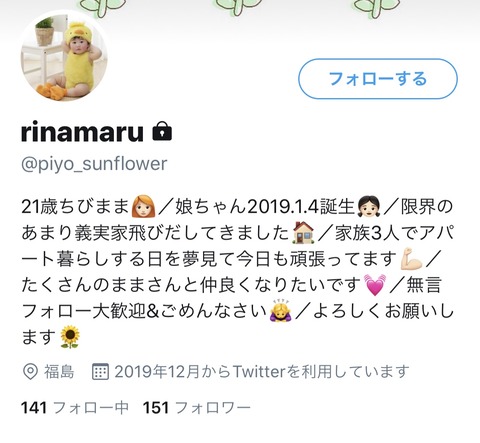The height and width of the screenshot is (443, 480).
Task: Click the girl emoji after 誕生
Action: [x=369, y=207]
